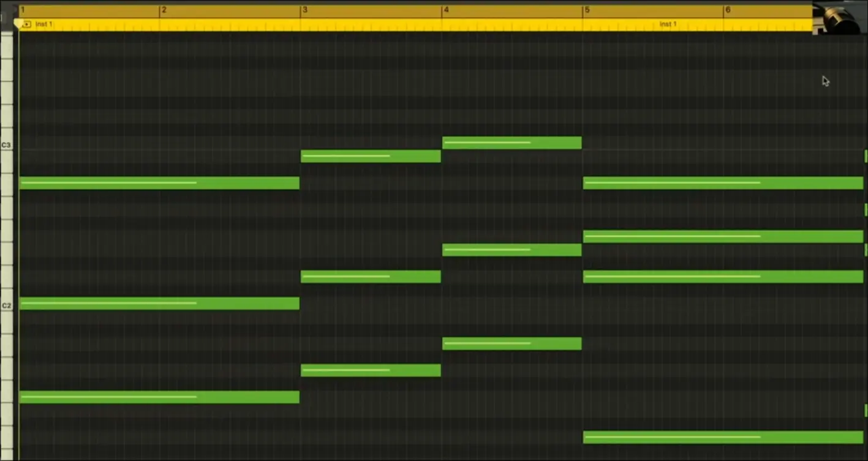Screen dimensions: 868x461
Task: Select the middle note in bar 3
Action: pyautogui.click(x=371, y=277)
